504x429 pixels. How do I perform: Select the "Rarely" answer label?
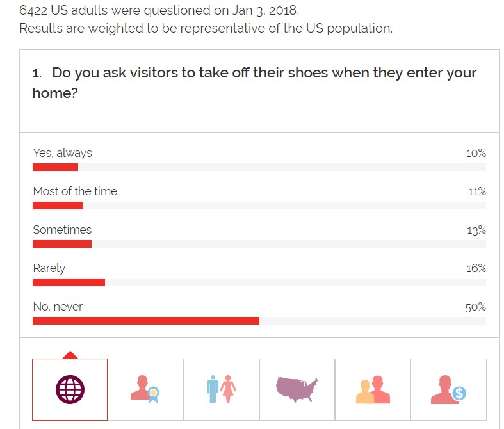point(49,268)
